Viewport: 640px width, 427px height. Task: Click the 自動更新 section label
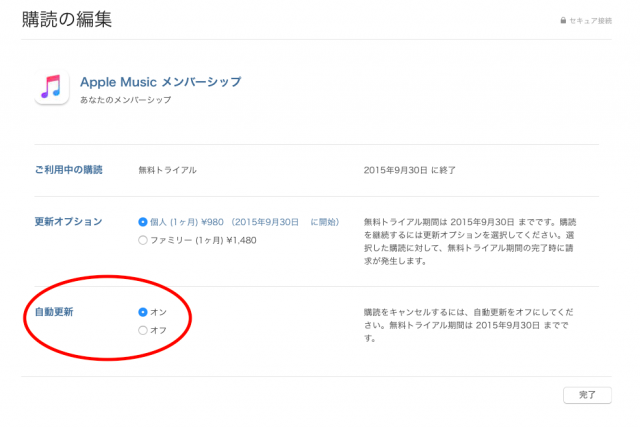[x=54, y=312]
